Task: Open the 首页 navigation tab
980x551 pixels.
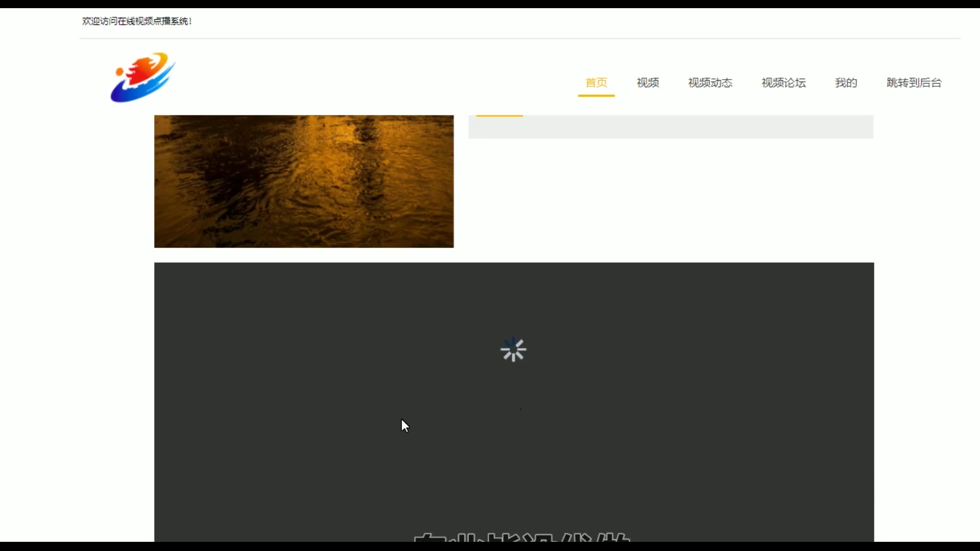Action: pyautogui.click(x=596, y=83)
